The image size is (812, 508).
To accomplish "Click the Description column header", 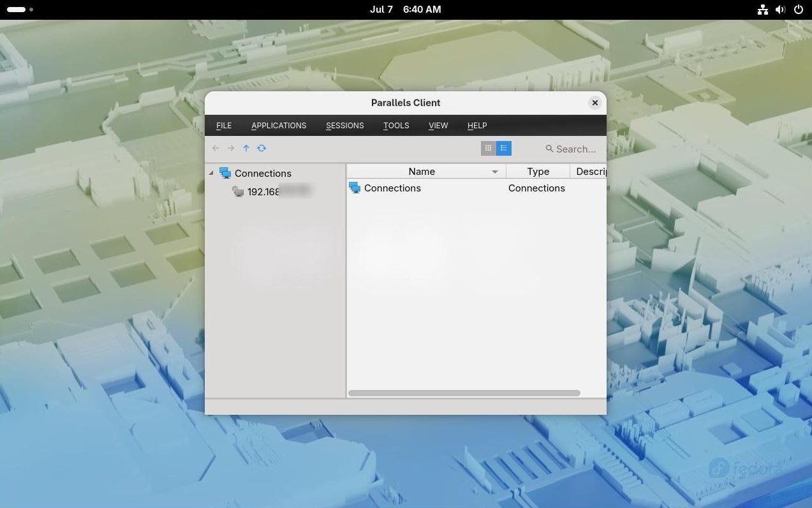I will (x=588, y=172).
